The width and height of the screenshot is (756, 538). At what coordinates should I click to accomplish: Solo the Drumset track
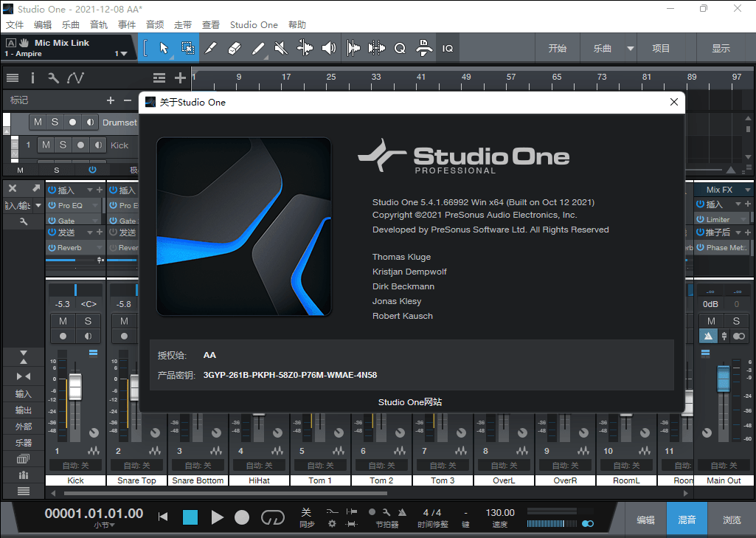(55, 122)
